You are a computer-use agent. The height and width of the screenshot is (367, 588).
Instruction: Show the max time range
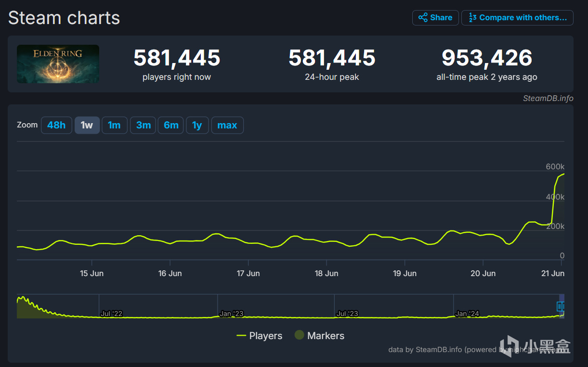click(x=227, y=126)
